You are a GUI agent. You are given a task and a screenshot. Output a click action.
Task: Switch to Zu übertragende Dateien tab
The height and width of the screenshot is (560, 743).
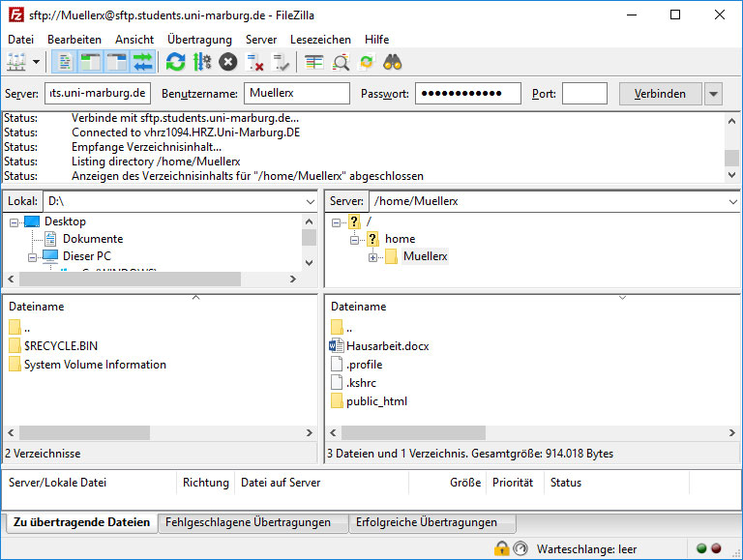coord(81,522)
